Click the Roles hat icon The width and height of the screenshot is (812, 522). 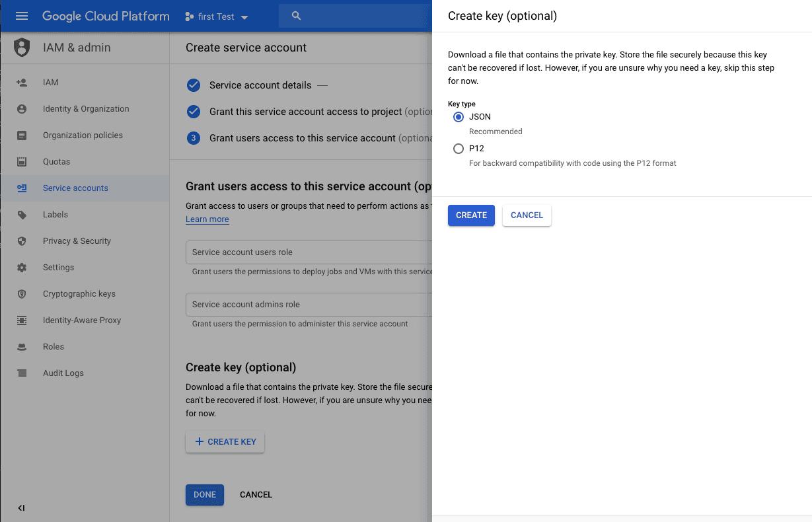[22, 347]
